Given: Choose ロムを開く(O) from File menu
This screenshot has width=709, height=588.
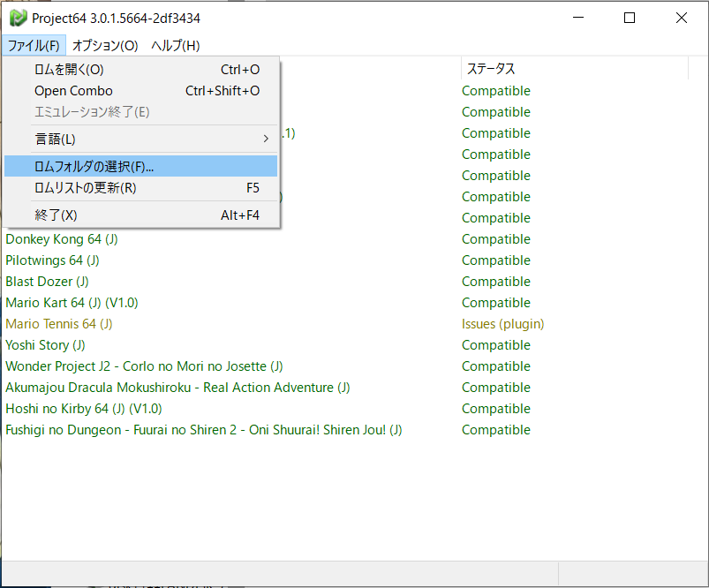Looking at the screenshot, I should coord(140,70).
